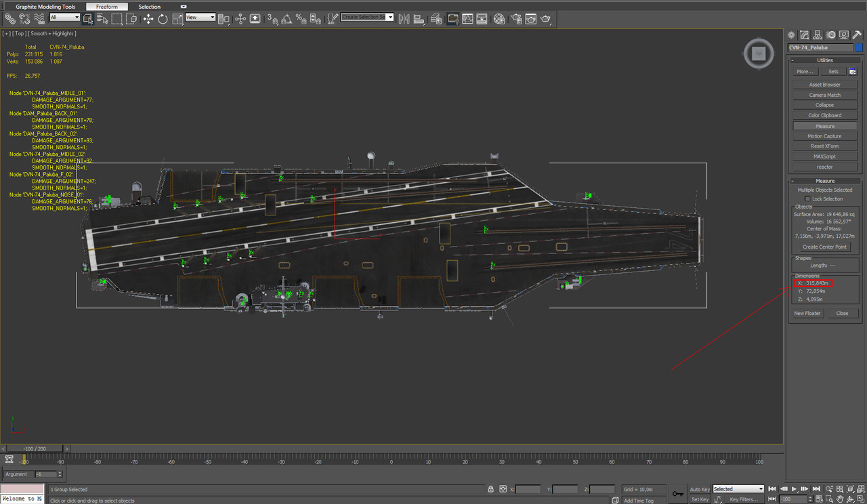The image size is (867, 504).
Task: Open Select by Name dialog icon
Action: [102, 19]
